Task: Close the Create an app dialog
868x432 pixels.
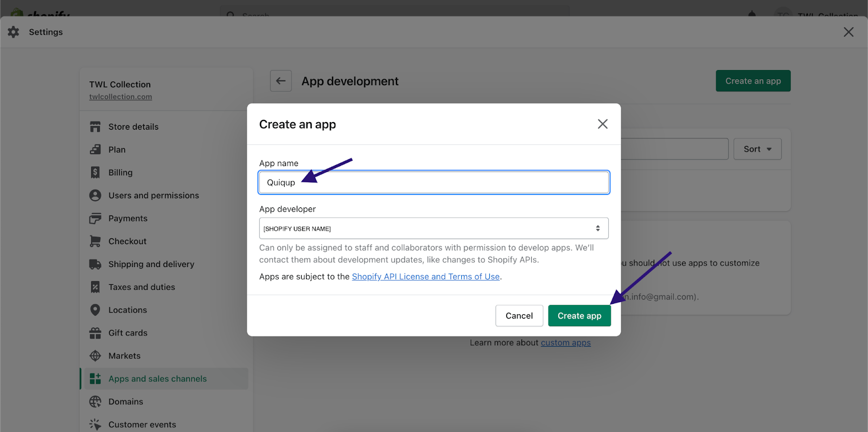Action: [x=602, y=124]
